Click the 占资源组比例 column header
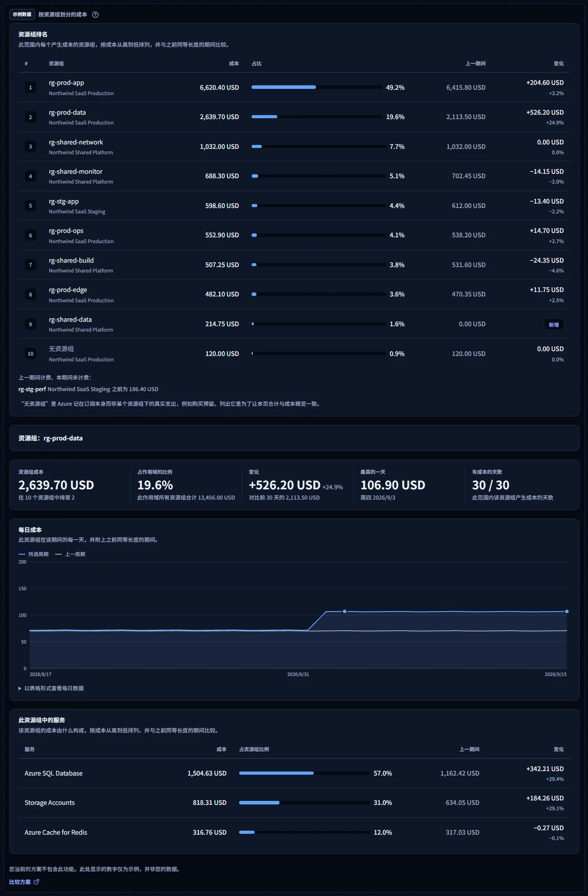Image resolution: width=588 pixels, height=896 pixels. pyautogui.click(x=254, y=749)
